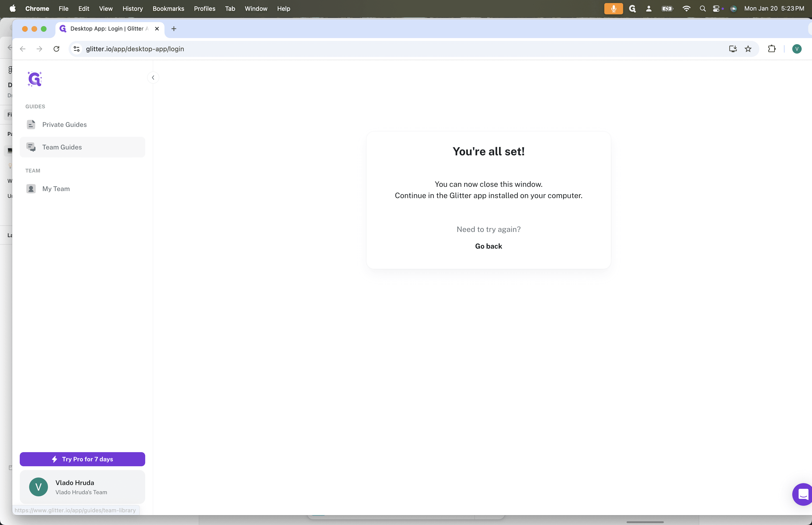Screen dimensions: 812x525
Task: Click the Glitter icon in the menu bar
Action: (632, 8)
